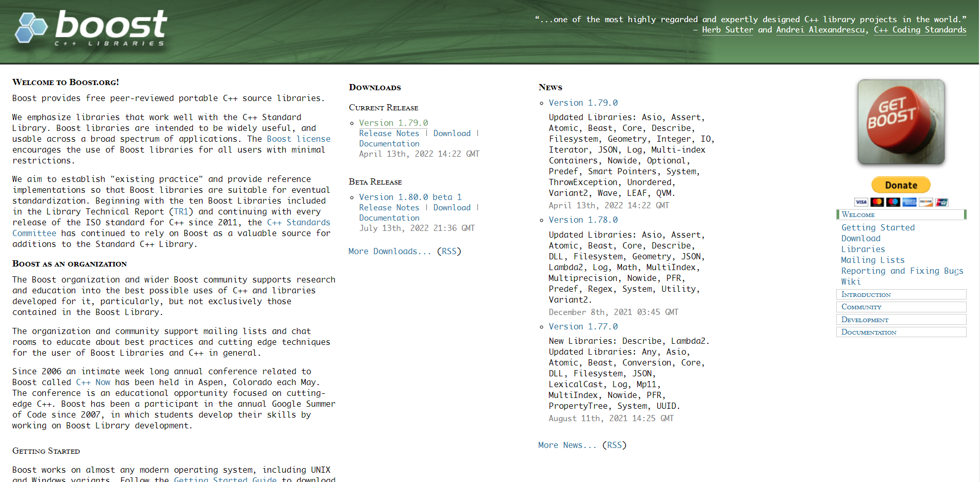
Task: Click the date April 13th, 2022 under Current Release
Action: 419,154
